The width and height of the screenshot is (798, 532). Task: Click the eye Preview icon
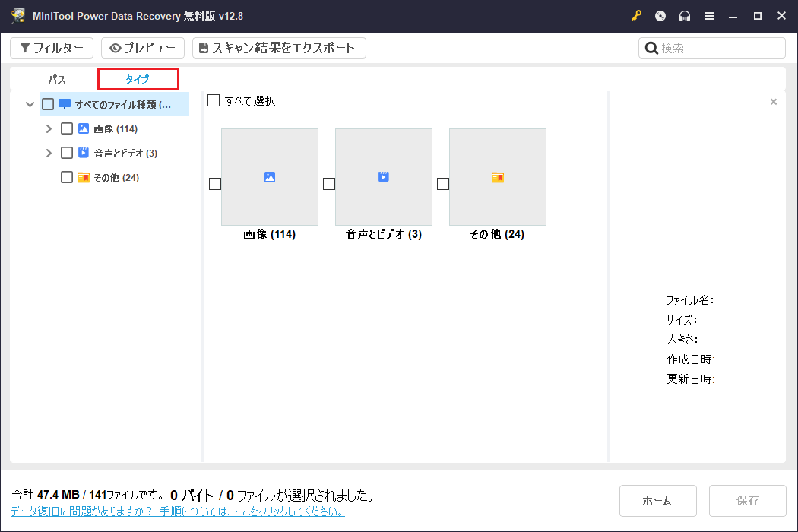pos(116,47)
